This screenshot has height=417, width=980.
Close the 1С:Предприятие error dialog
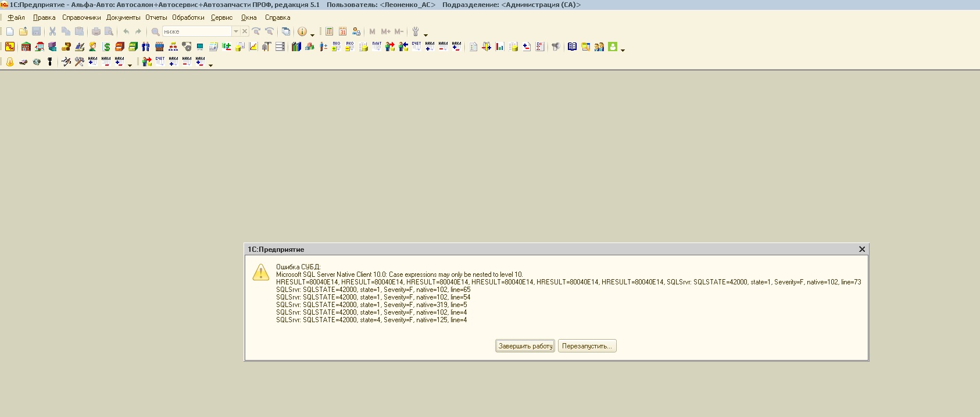coord(862,249)
